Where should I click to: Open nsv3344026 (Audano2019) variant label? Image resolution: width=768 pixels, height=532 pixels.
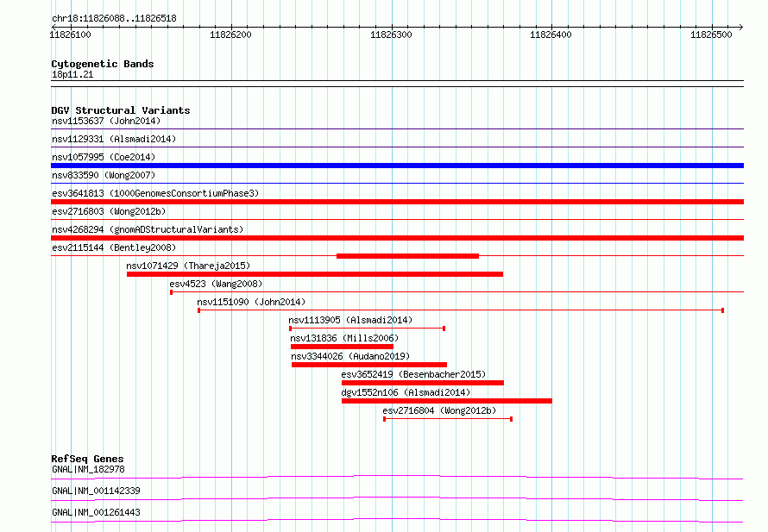point(350,356)
